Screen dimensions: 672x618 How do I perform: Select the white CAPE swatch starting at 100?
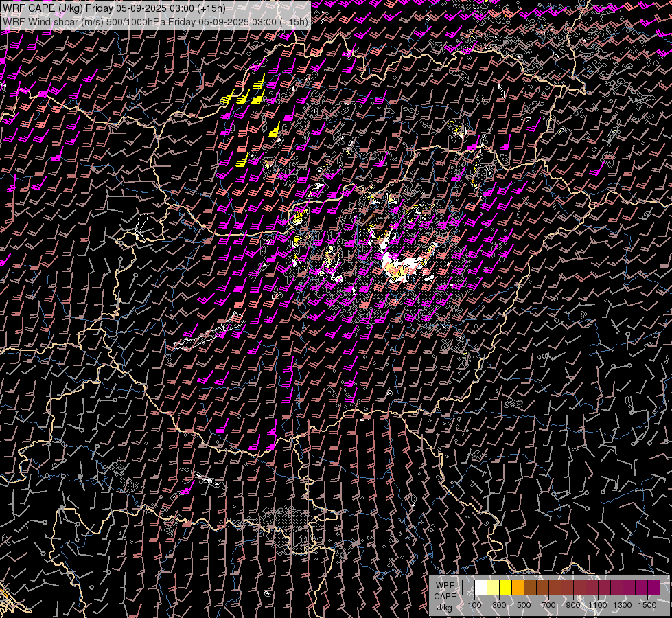point(481,587)
